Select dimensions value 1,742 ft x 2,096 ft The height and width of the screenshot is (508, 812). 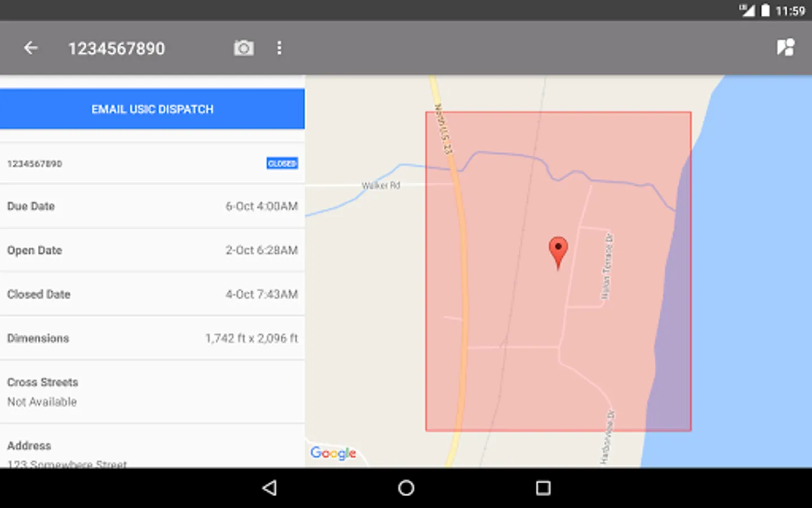(x=251, y=339)
